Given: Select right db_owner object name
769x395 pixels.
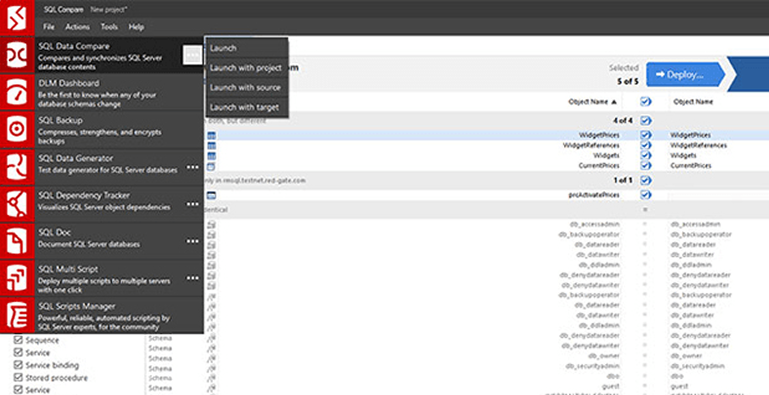Looking at the screenshot, I should [686, 356].
